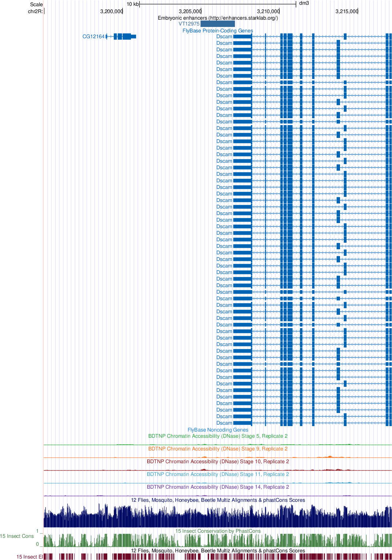The width and height of the screenshot is (392, 560).
Task: Open BDTNP DNase Stage 10 track title
Action: click(x=218, y=461)
